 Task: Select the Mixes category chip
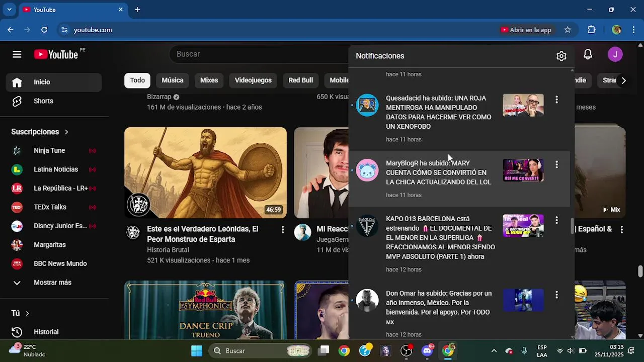click(209, 80)
